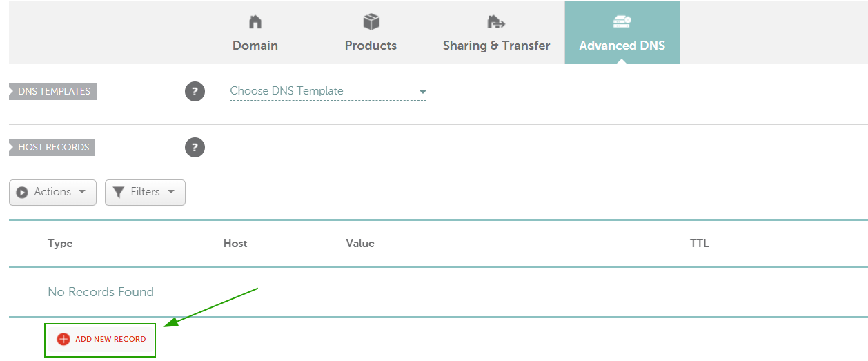Click the server icon above Advanced DNS
Image resolution: width=868 pixels, height=361 pixels.
[622, 22]
